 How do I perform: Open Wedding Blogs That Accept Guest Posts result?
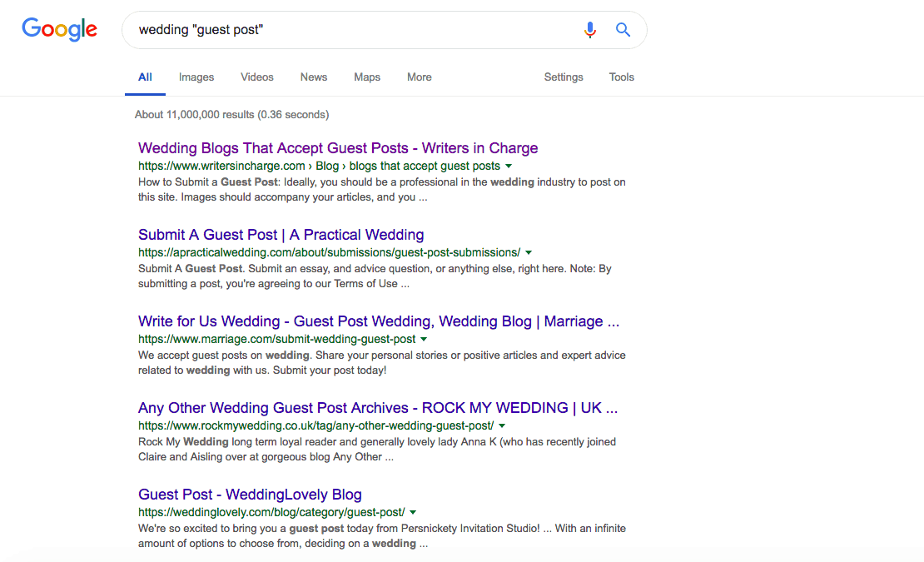click(x=338, y=148)
